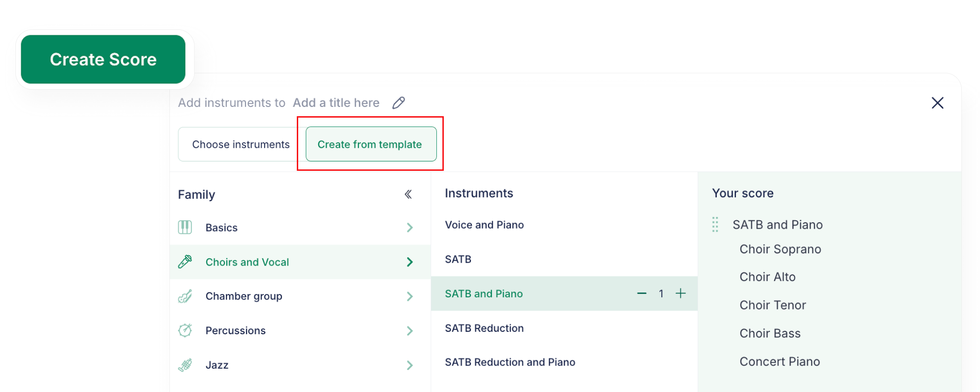Click the Create Score button
Image resolution: width=980 pixels, height=392 pixels.
(103, 59)
